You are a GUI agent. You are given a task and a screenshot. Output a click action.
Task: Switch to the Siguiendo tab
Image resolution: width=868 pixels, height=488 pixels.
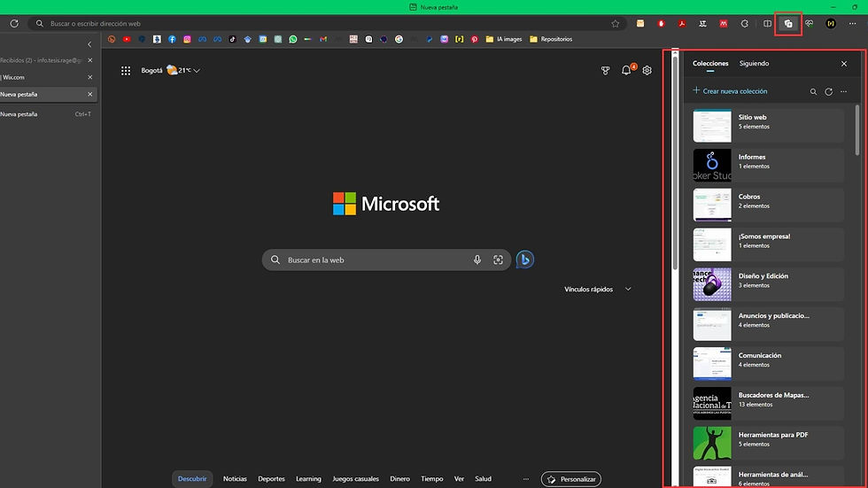tap(754, 64)
